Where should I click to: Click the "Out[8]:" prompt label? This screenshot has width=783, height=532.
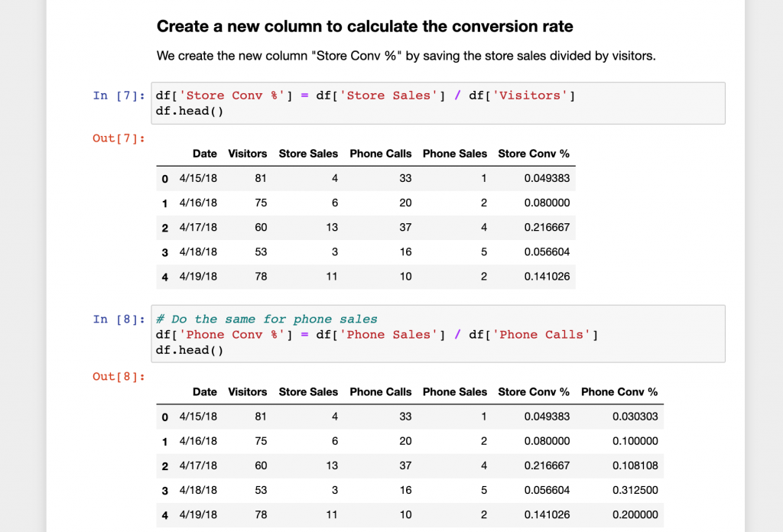[119, 376]
